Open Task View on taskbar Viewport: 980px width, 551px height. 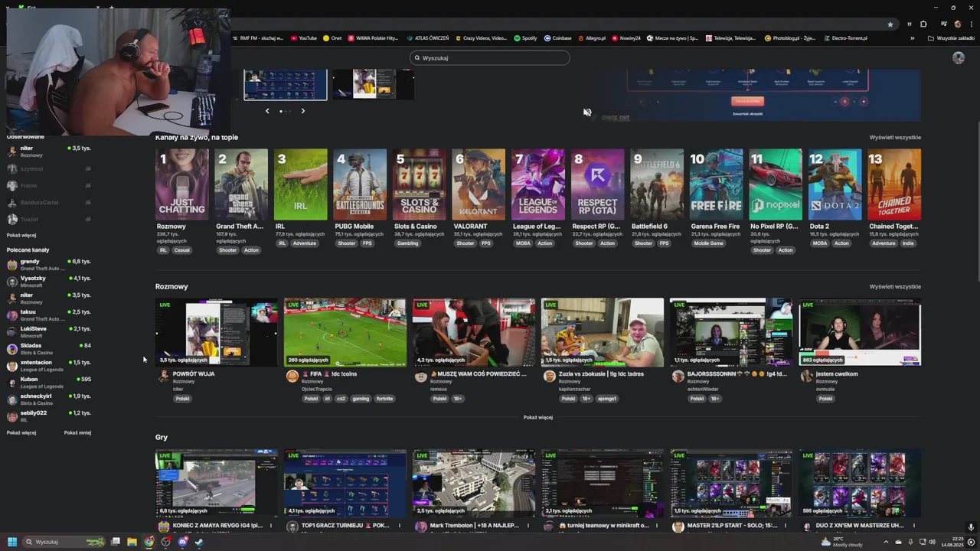[116, 542]
